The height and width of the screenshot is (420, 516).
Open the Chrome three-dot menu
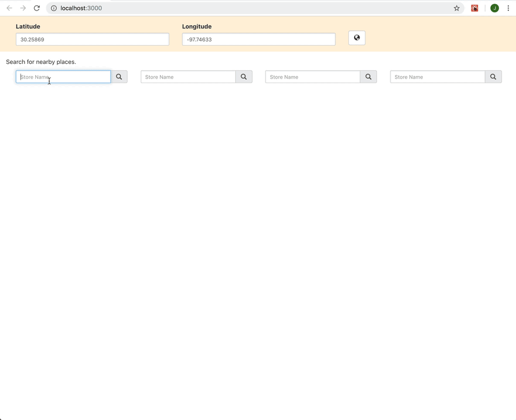[x=508, y=8]
